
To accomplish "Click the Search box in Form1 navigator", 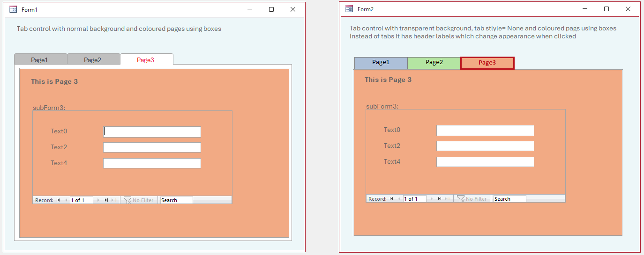I will pos(176,200).
